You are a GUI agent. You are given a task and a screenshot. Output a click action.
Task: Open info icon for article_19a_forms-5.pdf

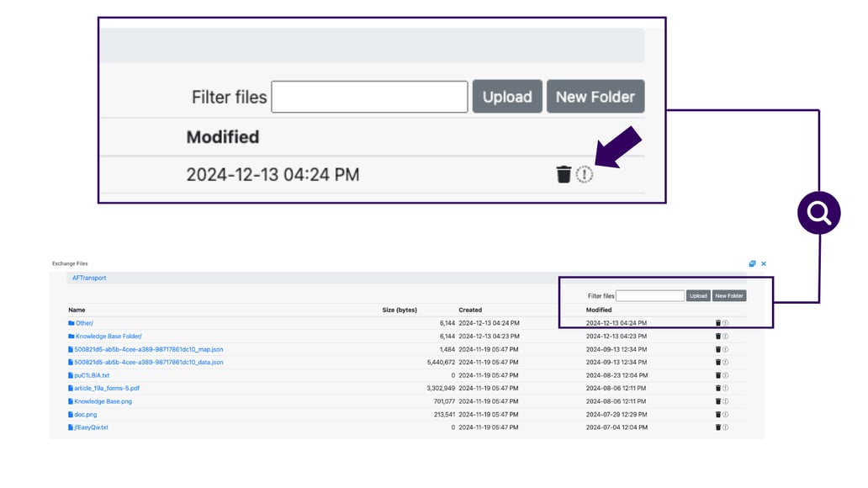click(x=725, y=388)
